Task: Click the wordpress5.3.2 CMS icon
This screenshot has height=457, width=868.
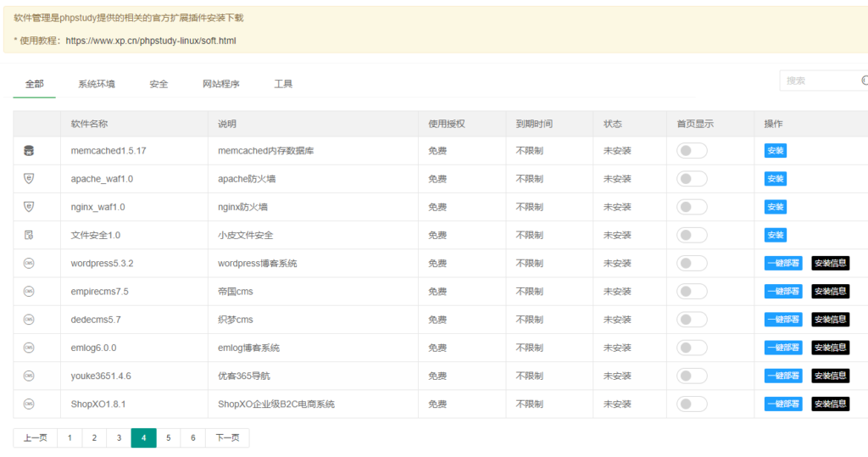Action: pos(29,263)
